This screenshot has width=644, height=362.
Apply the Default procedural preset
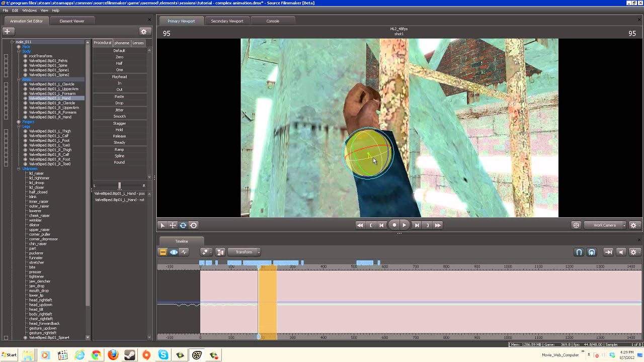tap(119, 50)
